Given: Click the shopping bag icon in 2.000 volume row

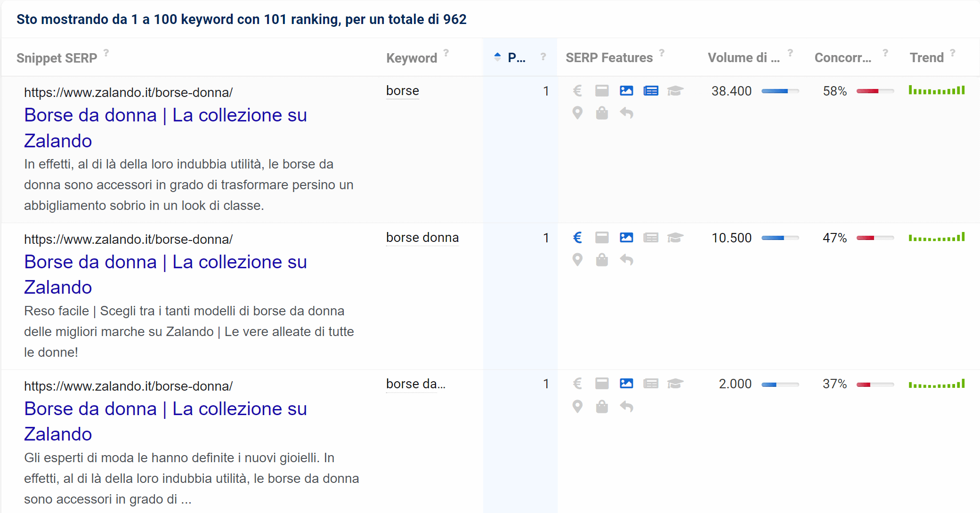Looking at the screenshot, I should (x=602, y=407).
